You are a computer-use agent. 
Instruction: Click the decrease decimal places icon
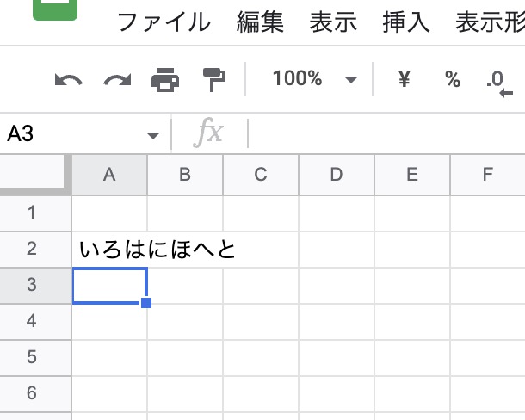(x=497, y=81)
